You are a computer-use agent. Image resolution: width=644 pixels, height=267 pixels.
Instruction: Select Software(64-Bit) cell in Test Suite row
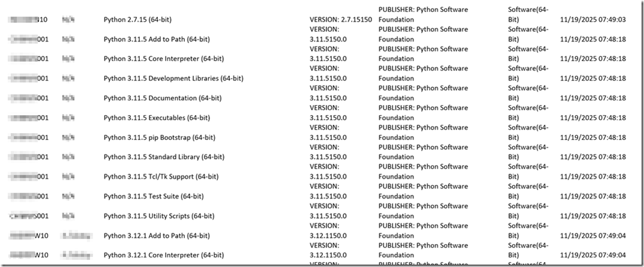528,191
